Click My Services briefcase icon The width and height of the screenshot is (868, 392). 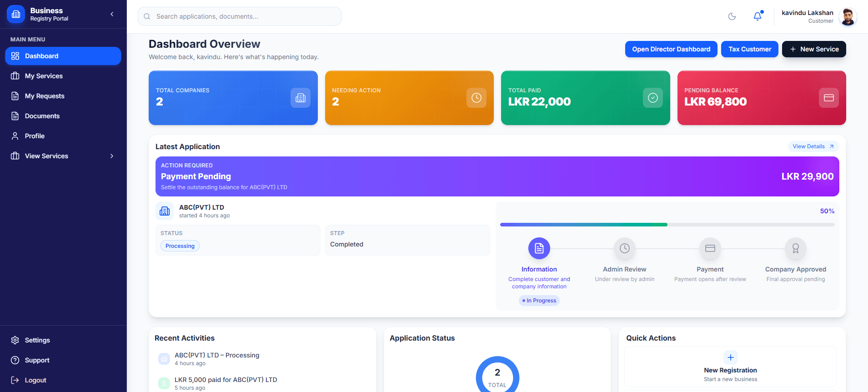(x=15, y=76)
